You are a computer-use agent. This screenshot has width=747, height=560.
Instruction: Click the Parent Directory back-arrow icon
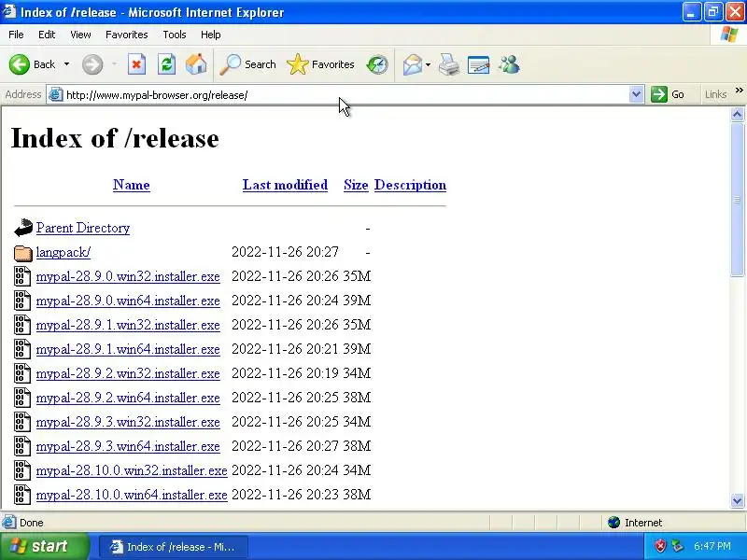(x=22, y=228)
